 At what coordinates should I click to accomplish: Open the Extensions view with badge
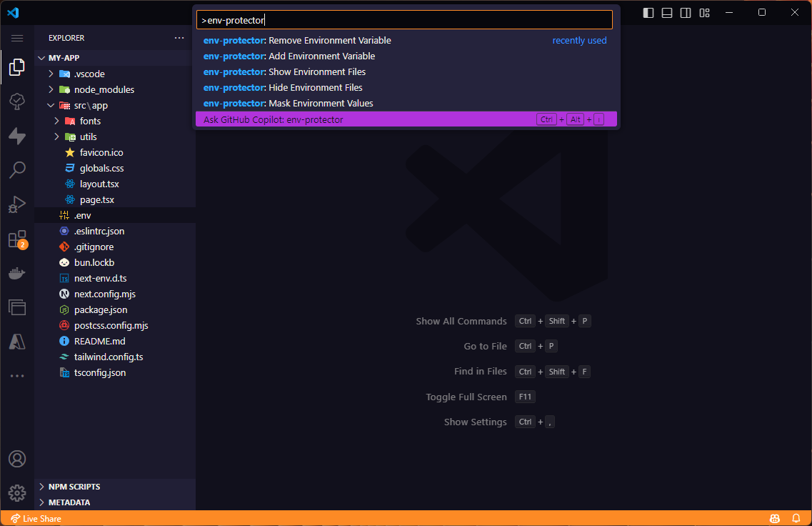pos(17,239)
